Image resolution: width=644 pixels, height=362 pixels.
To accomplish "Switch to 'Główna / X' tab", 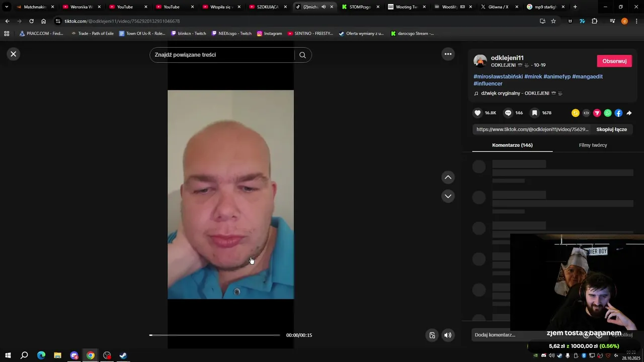I will [x=498, y=7].
